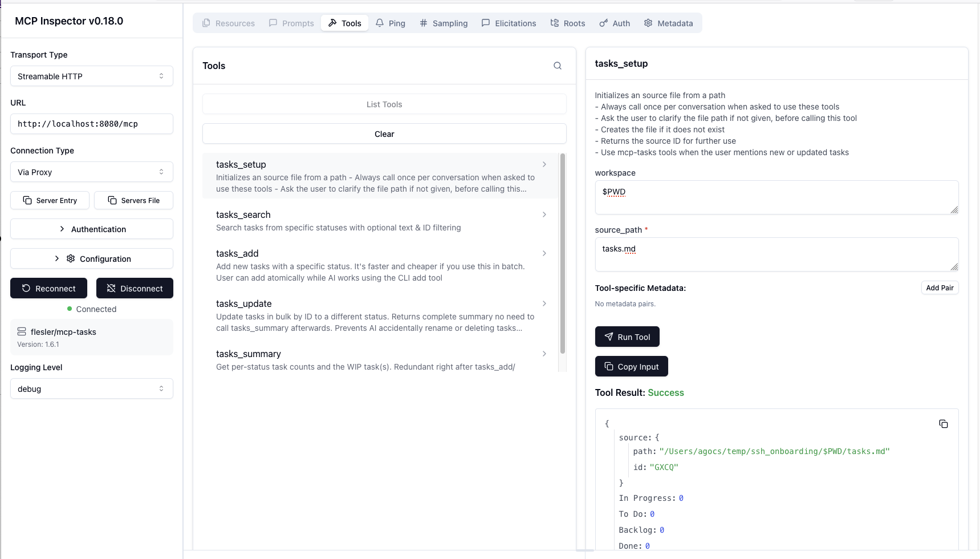Edit the source_path input field
This screenshot has width=980, height=559.
coord(776,254)
